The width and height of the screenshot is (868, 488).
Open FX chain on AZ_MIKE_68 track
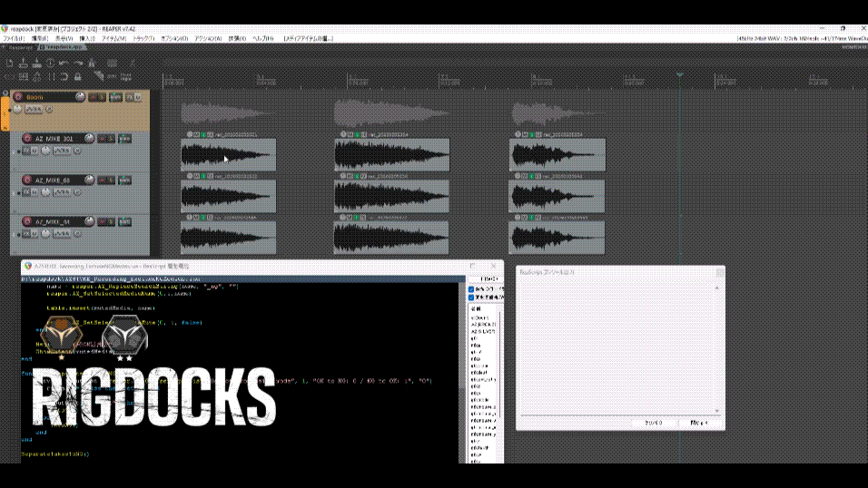click(26, 192)
